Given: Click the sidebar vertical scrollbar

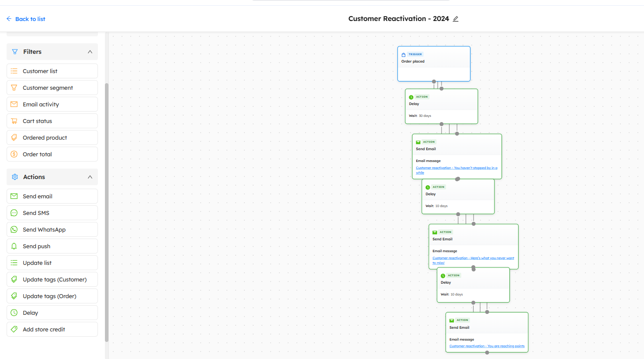Looking at the screenshot, I should [x=107, y=210].
